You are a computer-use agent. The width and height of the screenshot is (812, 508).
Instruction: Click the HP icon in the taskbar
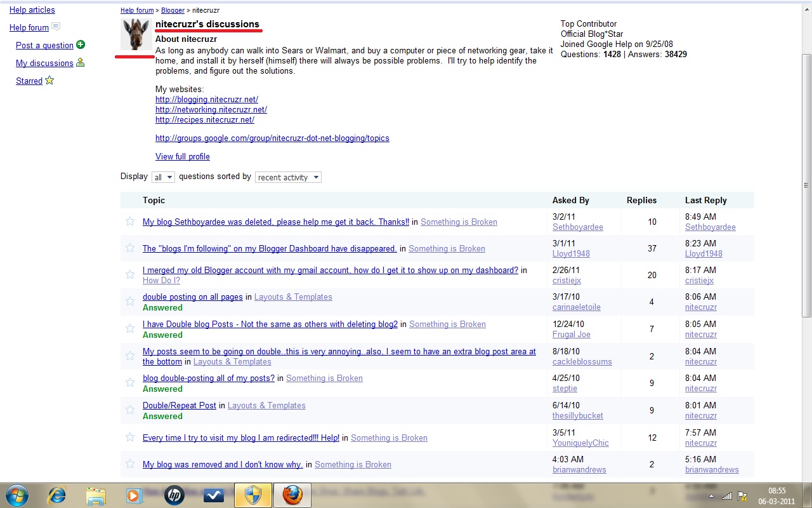(174, 495)
